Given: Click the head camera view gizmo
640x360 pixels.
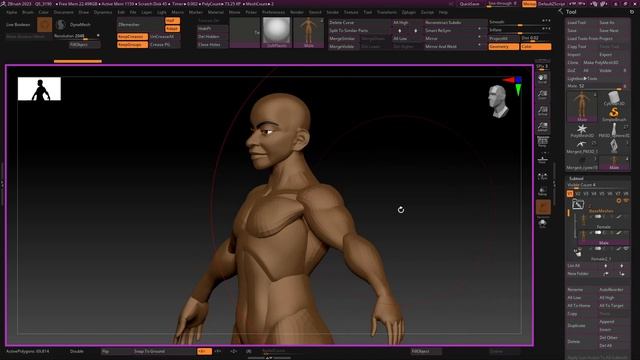Looking at the screenshot, I should [x=498, y=101].
